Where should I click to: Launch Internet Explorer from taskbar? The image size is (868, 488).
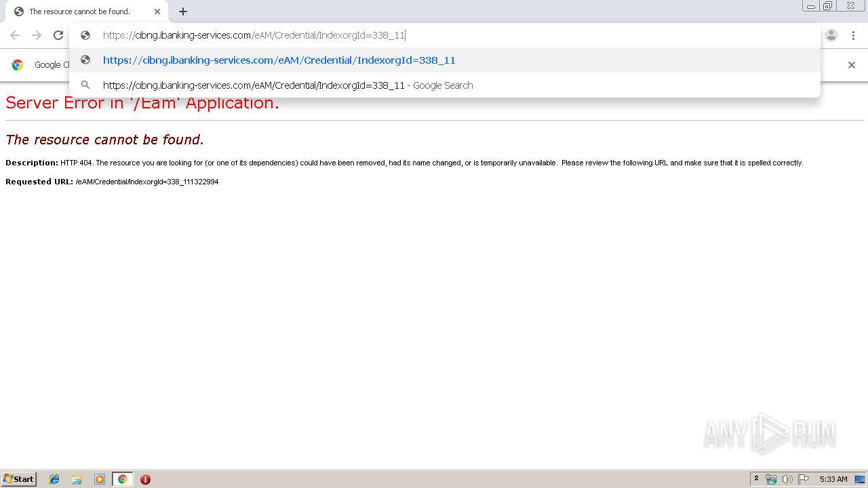pos(54,479)
